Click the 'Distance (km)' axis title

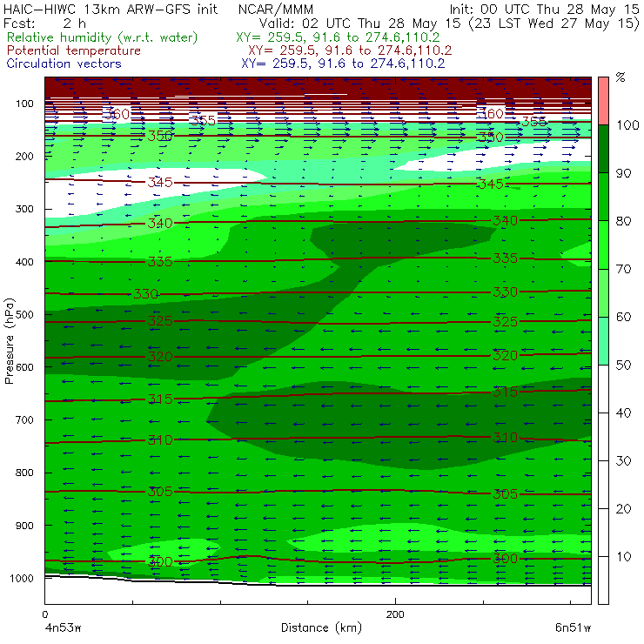pos(321,627)
